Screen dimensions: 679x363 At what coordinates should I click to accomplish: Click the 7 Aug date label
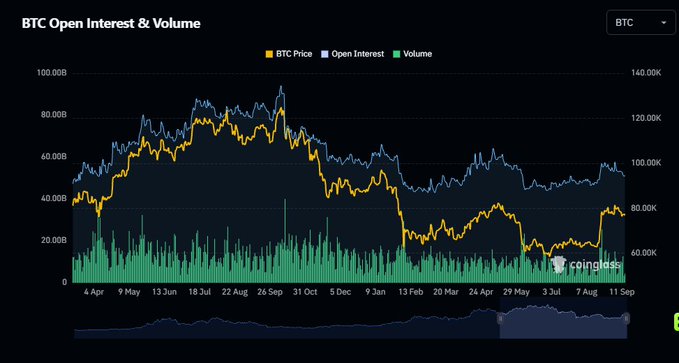pos(587,292)
